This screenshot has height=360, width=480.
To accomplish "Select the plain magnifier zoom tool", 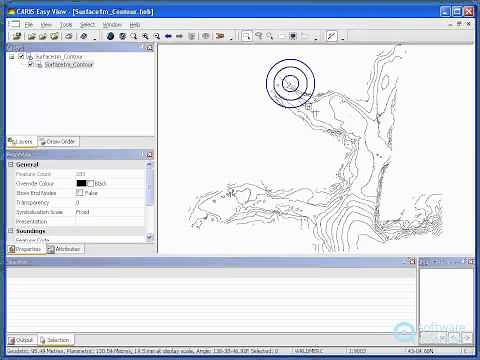I will tap(134, 36).
